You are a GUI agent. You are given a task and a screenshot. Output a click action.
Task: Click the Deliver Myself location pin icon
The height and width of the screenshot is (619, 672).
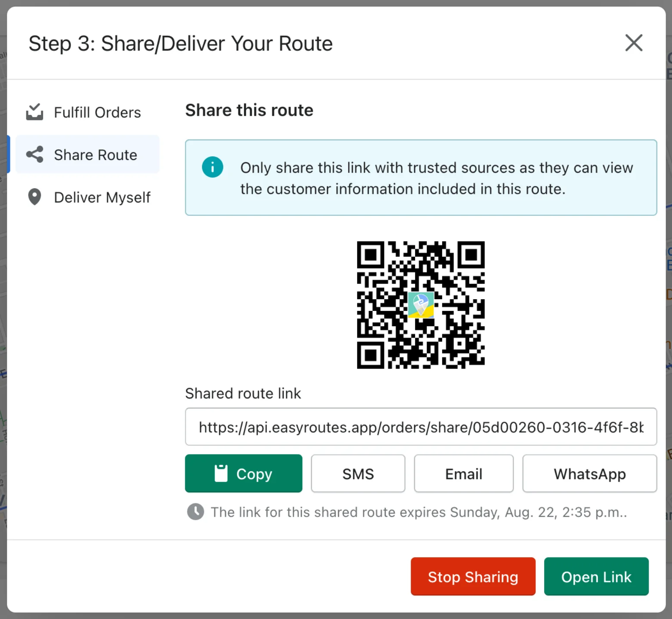(x=35, y=197)
